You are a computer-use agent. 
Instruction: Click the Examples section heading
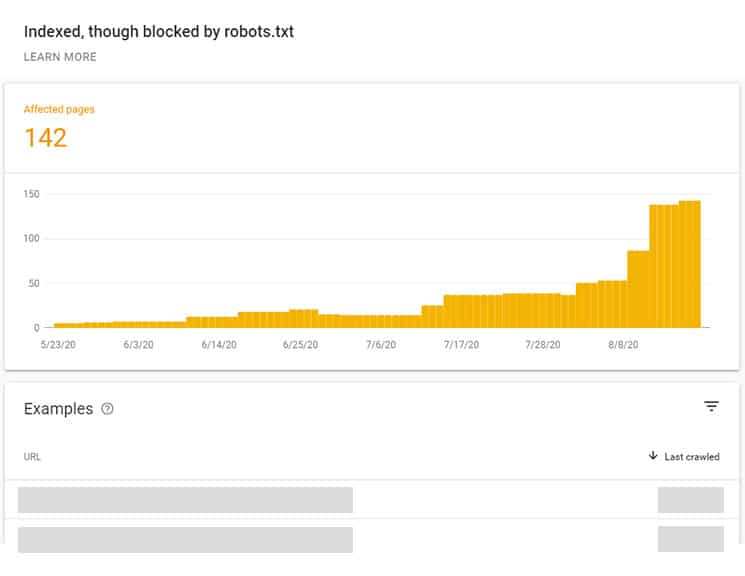coord(58,409)
